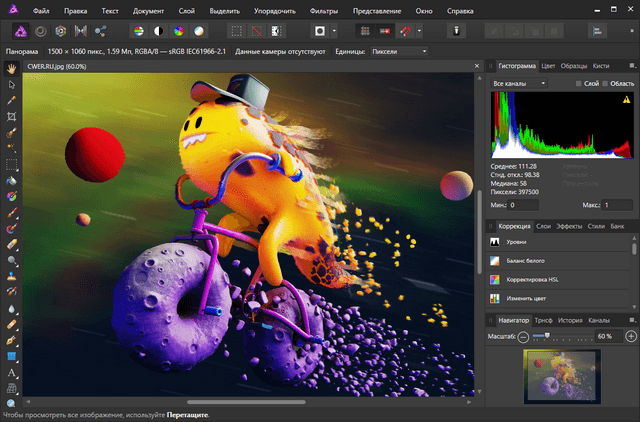This screenshot has height=422, width=640.
Task: Open the Все каналы channel dropdown
Action: point(519,83)
